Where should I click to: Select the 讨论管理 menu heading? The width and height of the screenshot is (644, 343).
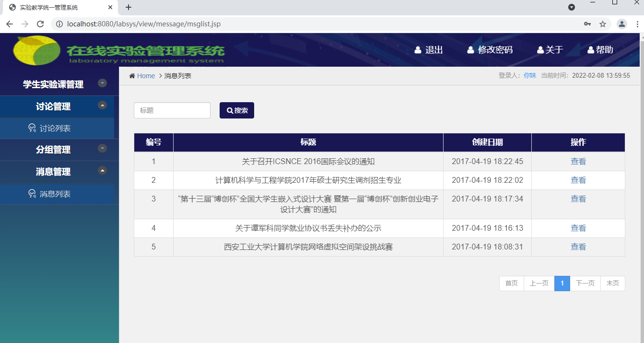tap(53, 106)
